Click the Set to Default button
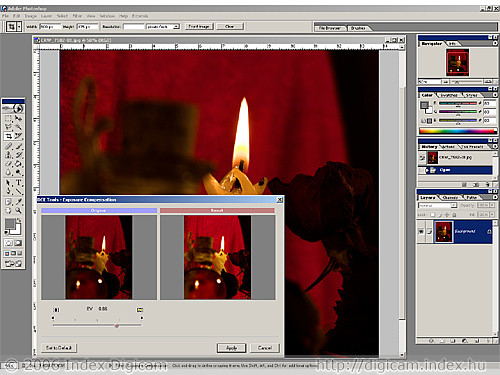The height and width of the screenshot is (375, 500). [59, 348]
